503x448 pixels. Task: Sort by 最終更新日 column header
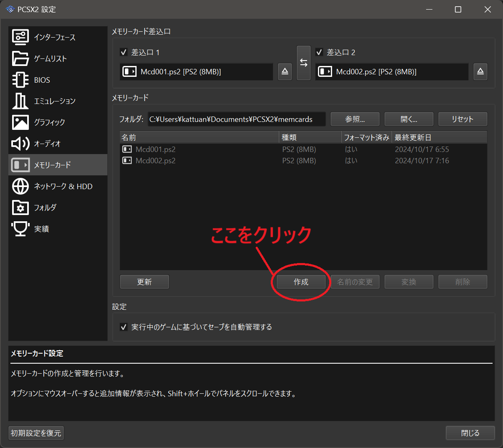(x=439, y=137)
